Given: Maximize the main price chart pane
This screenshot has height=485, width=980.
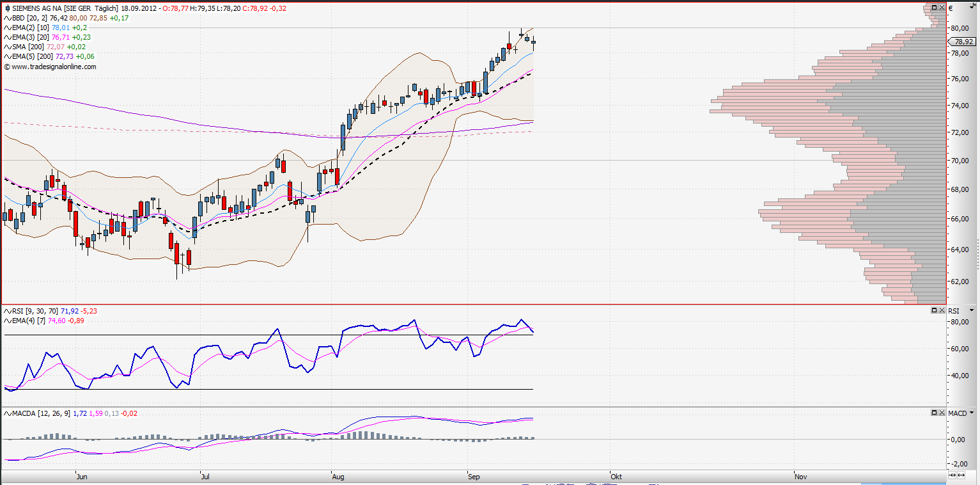Looking at the screenshot, I should (934, 8).
